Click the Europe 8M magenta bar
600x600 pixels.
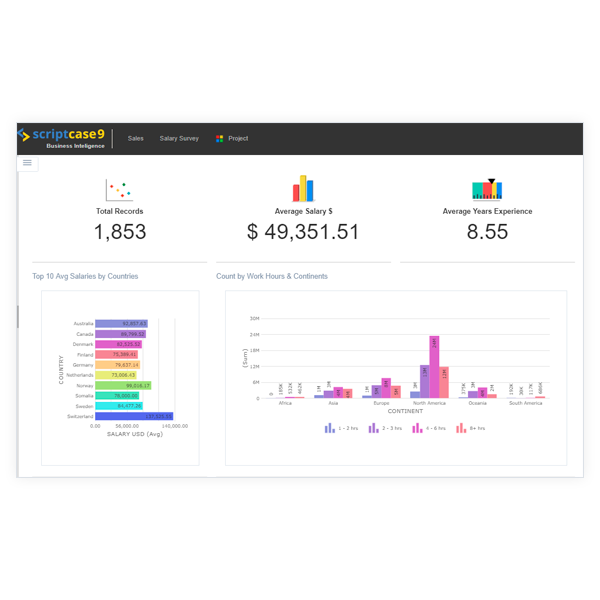386,388
